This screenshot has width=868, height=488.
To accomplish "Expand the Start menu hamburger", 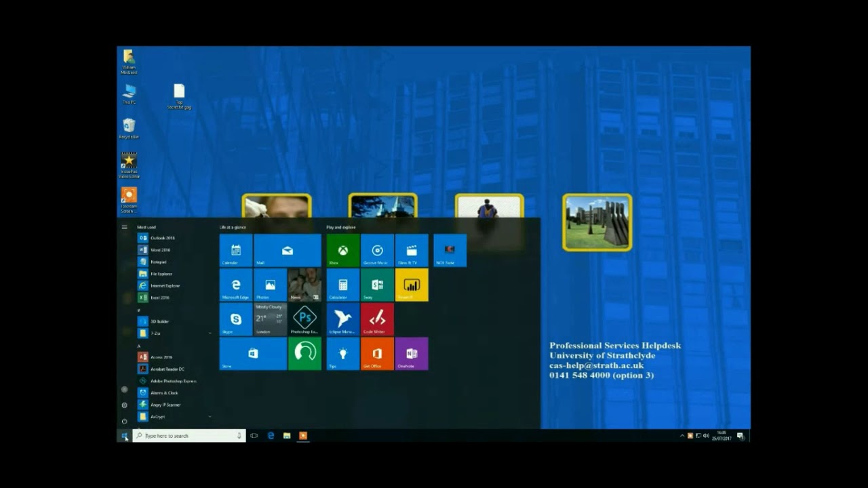I will [124, 227].
